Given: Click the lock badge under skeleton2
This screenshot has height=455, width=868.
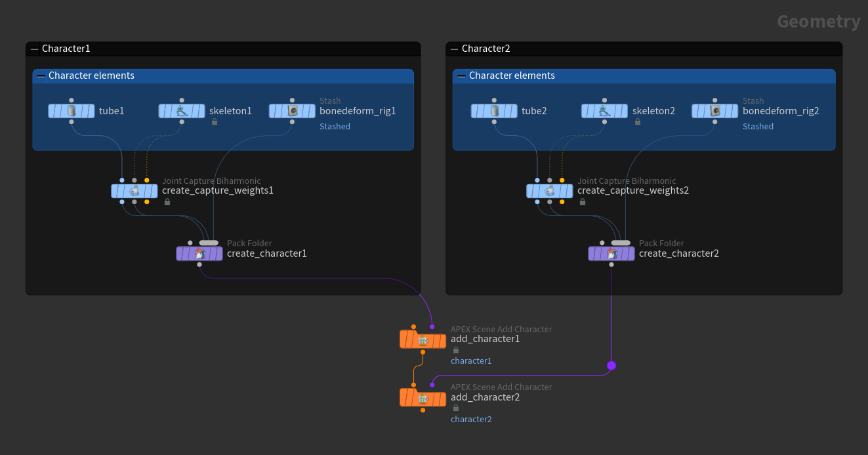Looking at the screenshot, I should [637, 122].
